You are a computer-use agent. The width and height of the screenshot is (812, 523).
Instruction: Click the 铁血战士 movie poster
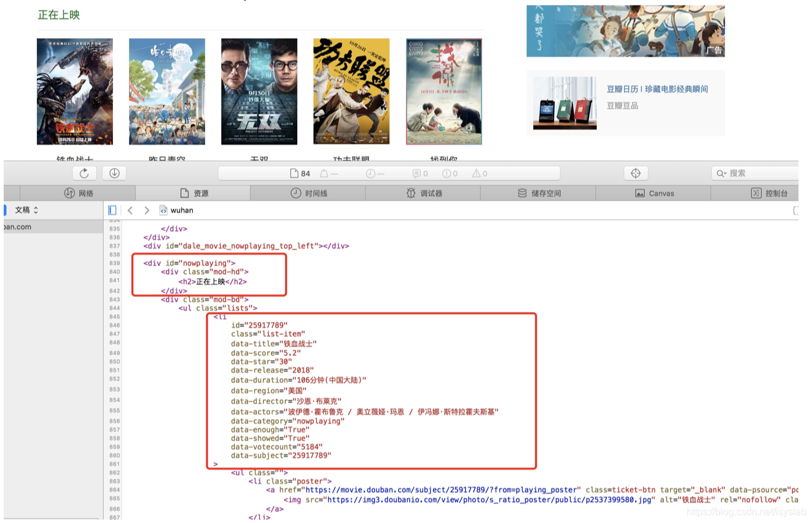tap(75, 91)
